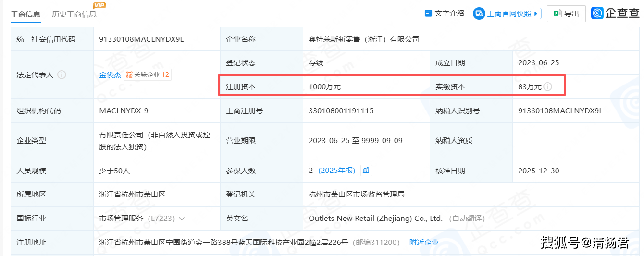
Task: Click the 实缴资本 label
Action: coord(450,87)
